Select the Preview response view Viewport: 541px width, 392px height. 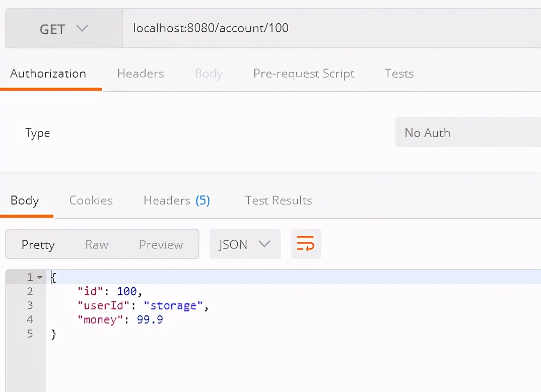pyautogui.click(x=161, y=244)
